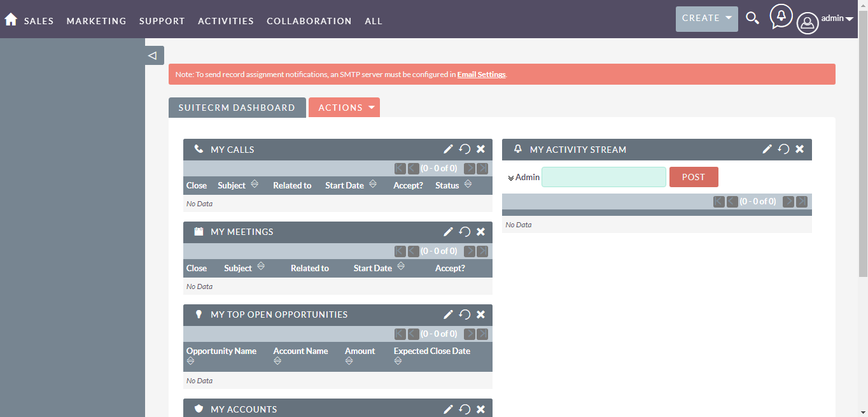Toggle sorting on the Subject column
Screen dimensions: 868x417
tap(255, 184)
